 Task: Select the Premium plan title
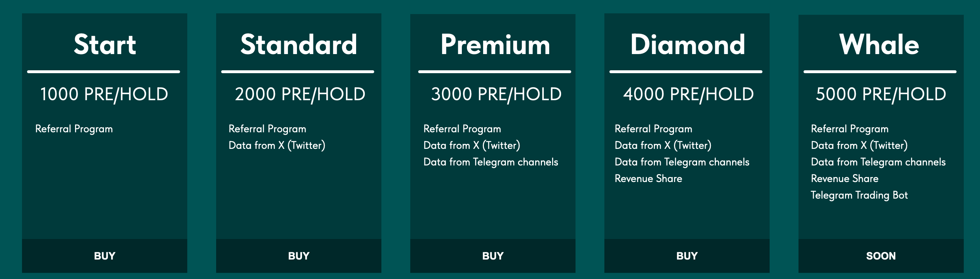pyautogui.click(x=495, y=44)
